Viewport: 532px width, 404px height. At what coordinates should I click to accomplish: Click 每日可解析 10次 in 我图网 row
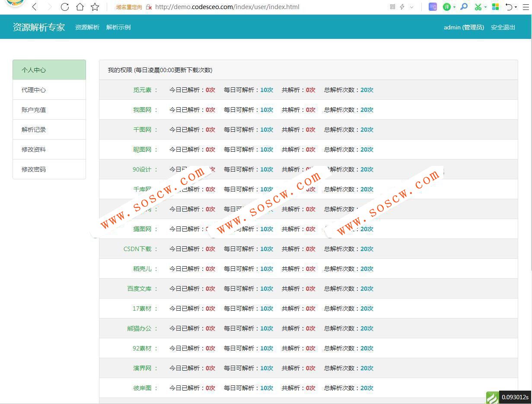(x=248, y=110)
